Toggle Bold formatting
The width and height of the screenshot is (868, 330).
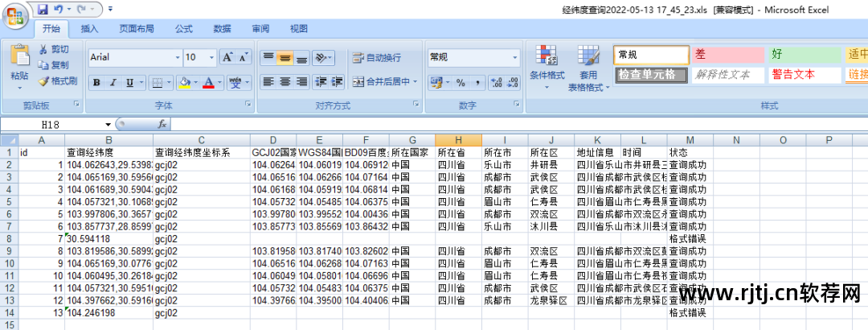tap(96, 82)
